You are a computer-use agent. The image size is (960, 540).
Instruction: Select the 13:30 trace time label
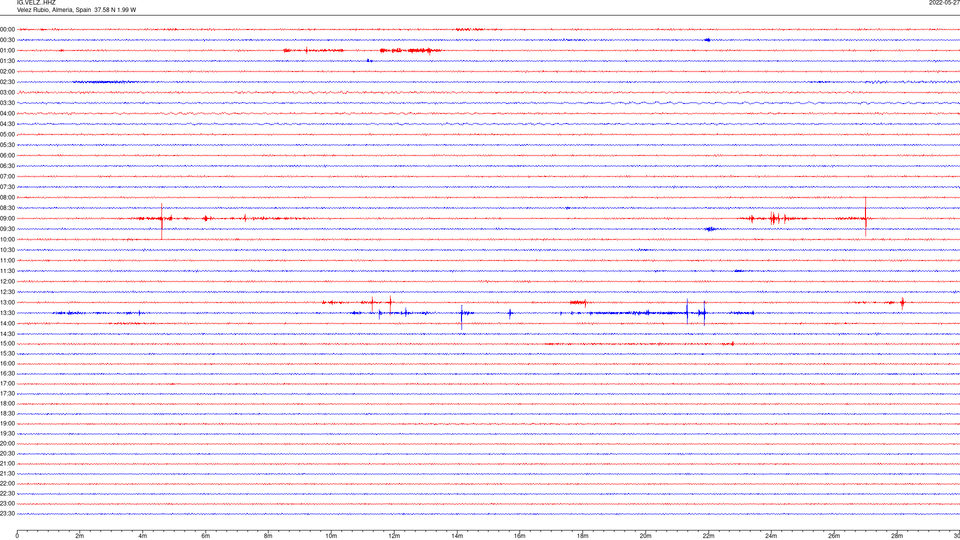(7, 313)
